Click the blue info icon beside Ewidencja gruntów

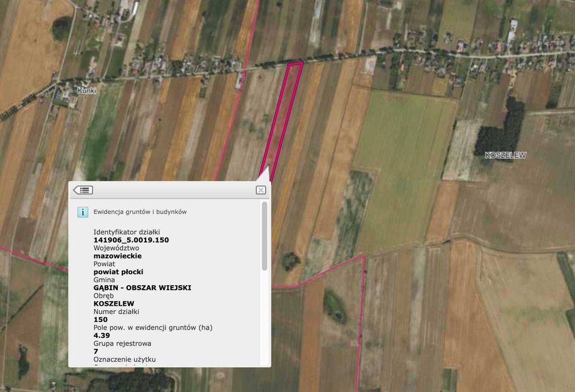coord(83,212)
